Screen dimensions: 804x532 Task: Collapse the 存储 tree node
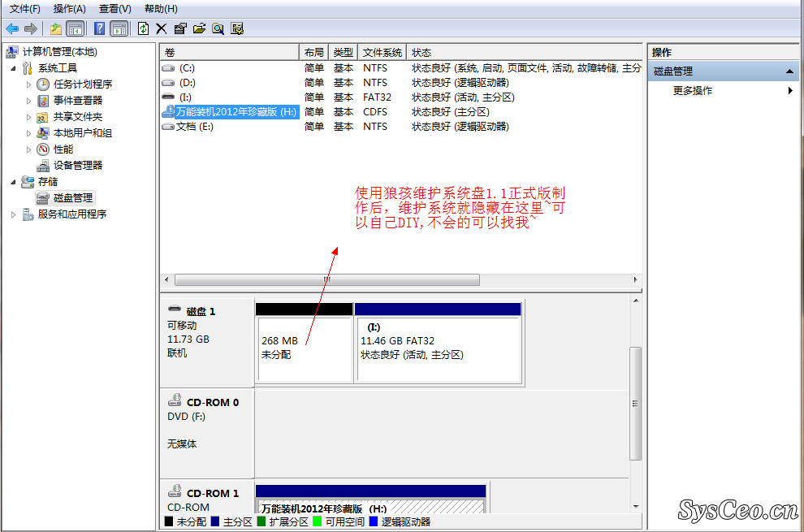pos(13,182)
